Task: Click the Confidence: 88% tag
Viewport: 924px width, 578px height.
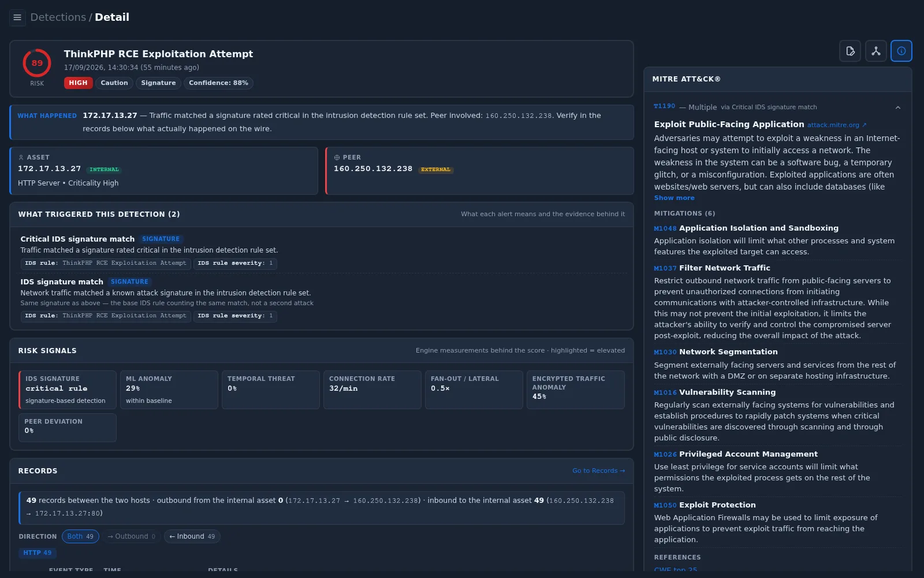Action: 218,83
